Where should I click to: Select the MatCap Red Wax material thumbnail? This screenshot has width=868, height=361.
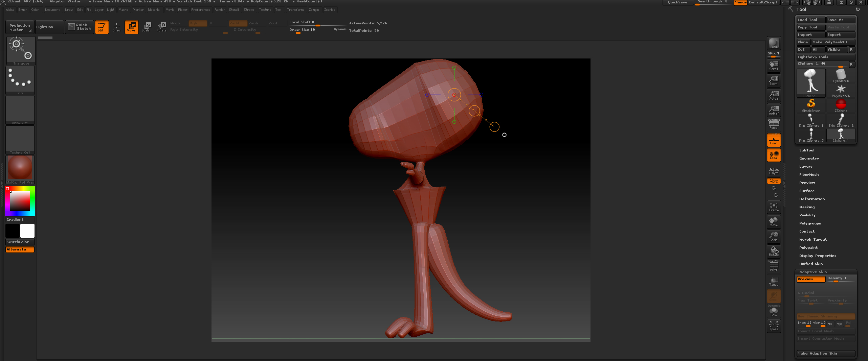tap(20, 168)
